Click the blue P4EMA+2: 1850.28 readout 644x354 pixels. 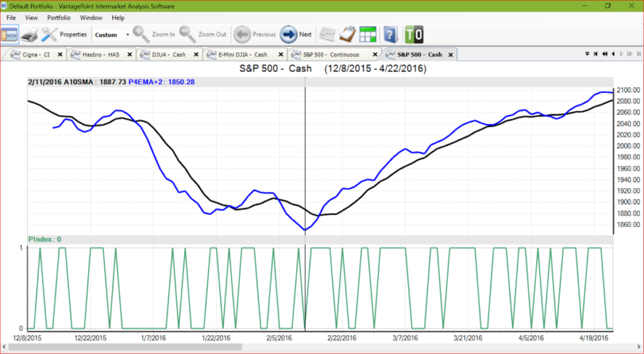pyautogui.click(x=162, y=82)
